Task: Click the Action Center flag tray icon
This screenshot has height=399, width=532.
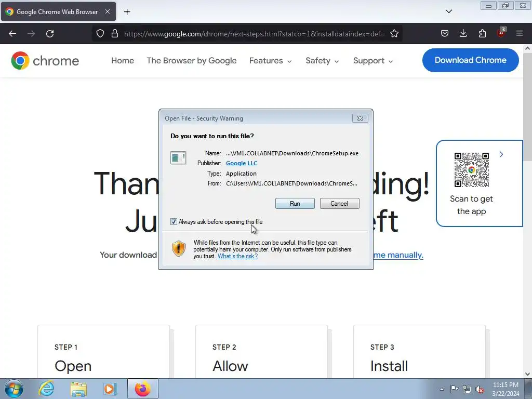Action: (x=454, y=389)
